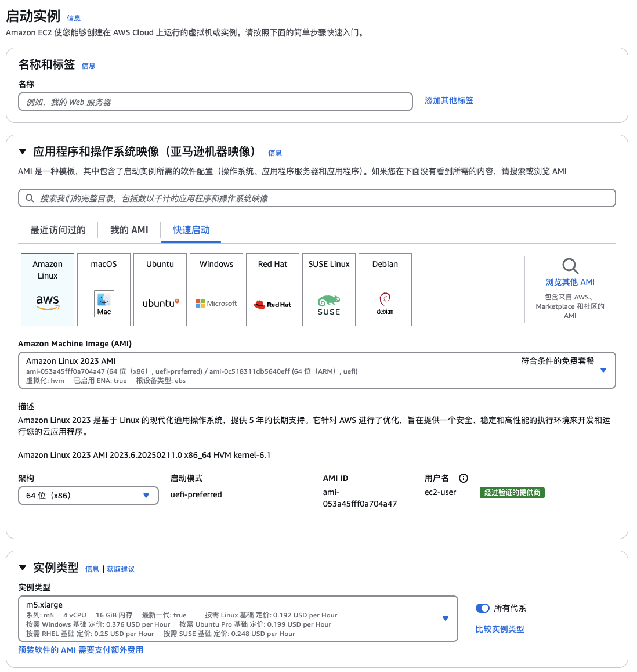Click the search icon in AMI search box
The width and height of the screenshot is (637, 672).
(30, 198)
